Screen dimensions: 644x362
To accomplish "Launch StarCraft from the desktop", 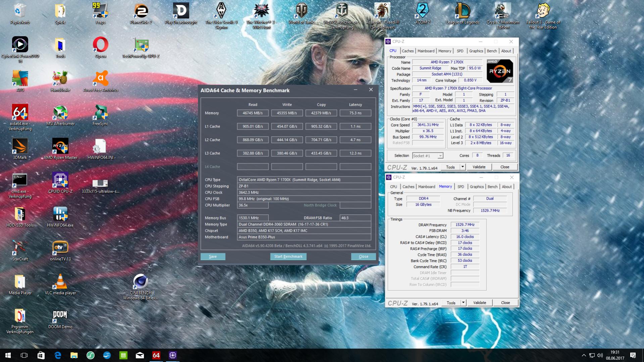I will click(20, 251).
